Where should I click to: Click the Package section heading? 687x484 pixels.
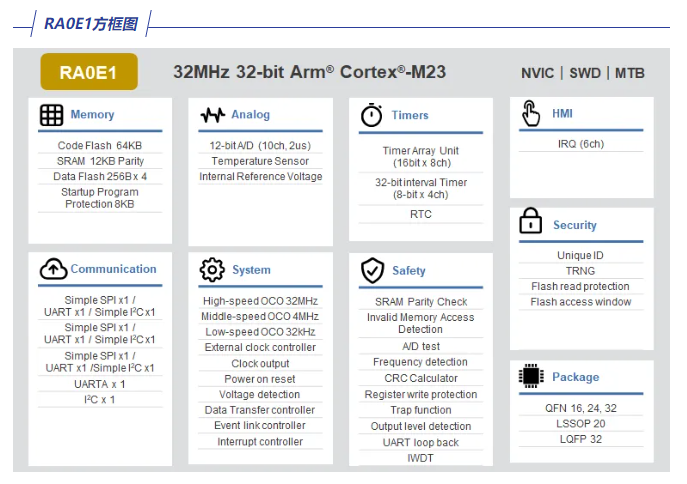point(576,377)
